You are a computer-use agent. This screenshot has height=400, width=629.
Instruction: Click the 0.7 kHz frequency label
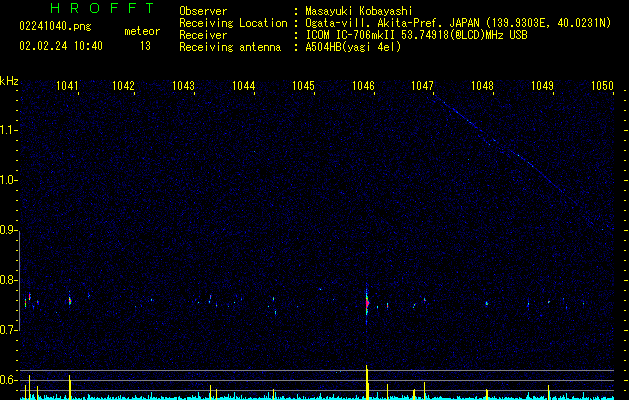point(9,330)
